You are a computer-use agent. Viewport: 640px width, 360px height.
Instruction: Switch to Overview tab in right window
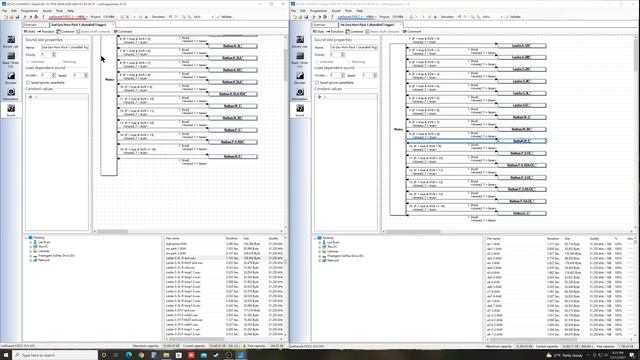coord(324,24)
